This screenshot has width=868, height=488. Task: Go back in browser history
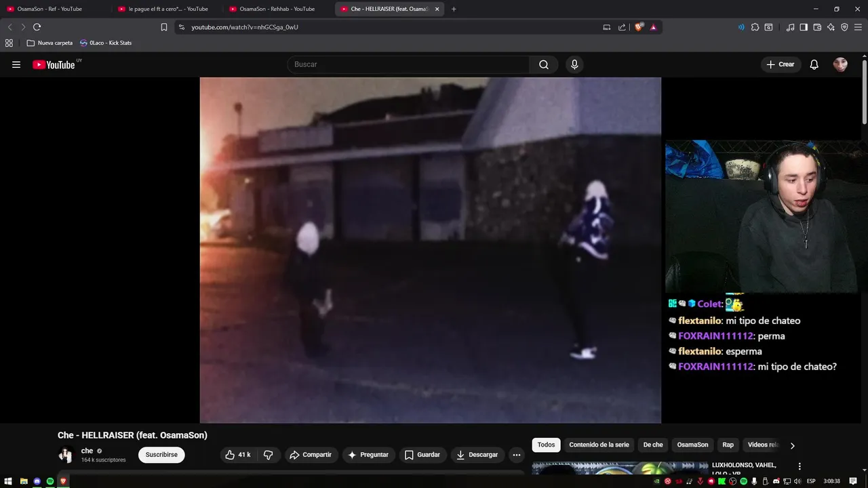click(x=9, y=27)
